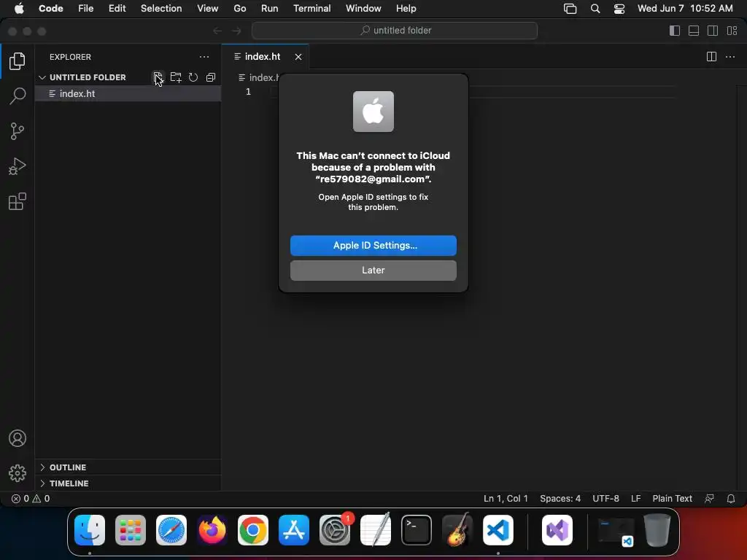Open the Search view in activity bar

pos(18,96)
